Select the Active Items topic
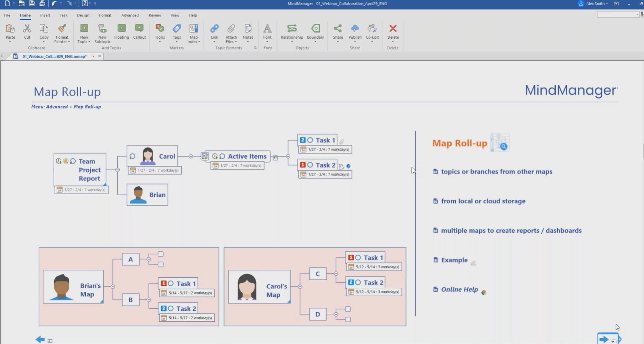This screenshot has height=344, width=644. [237, 156]
